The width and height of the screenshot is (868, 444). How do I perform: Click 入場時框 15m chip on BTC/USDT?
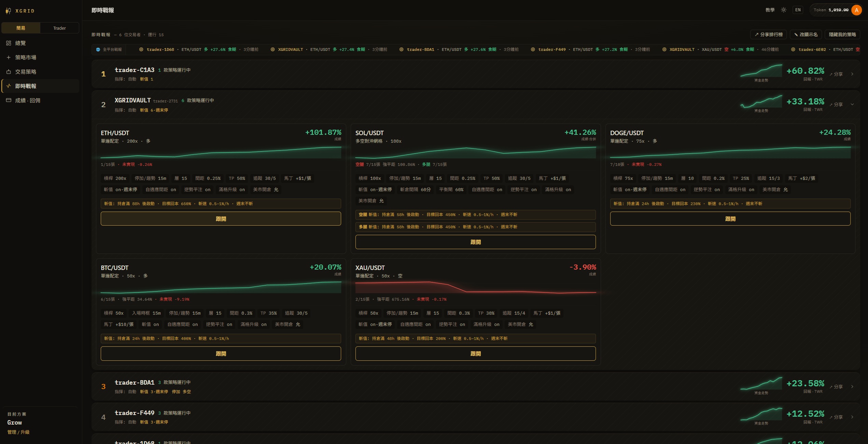[x=146, y=313]
